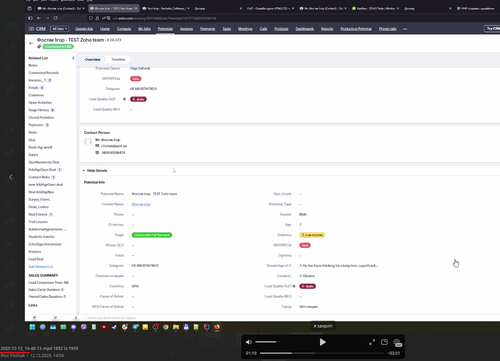Open the Home module tab
This screenshot has height=361, width=500.
105,29
